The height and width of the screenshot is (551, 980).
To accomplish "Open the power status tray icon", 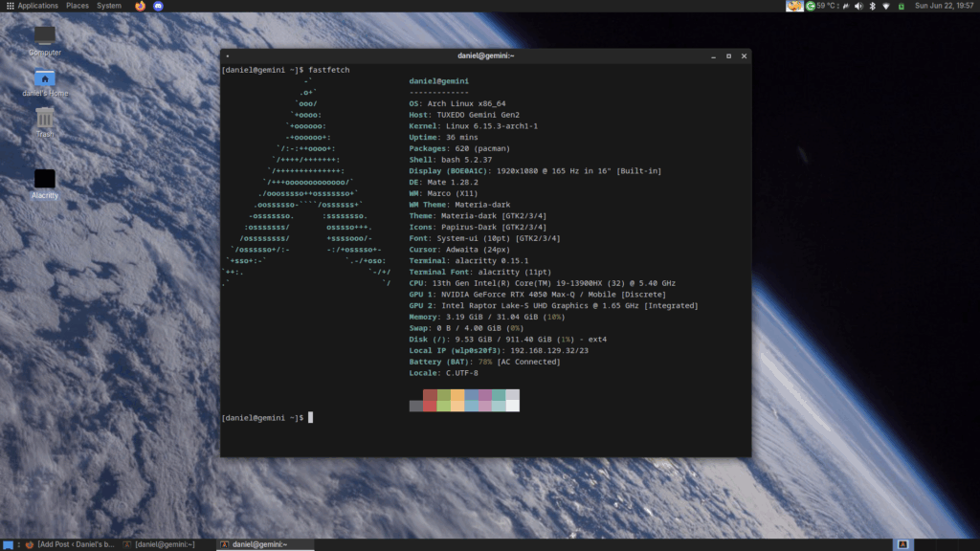I will coord(846,6).
